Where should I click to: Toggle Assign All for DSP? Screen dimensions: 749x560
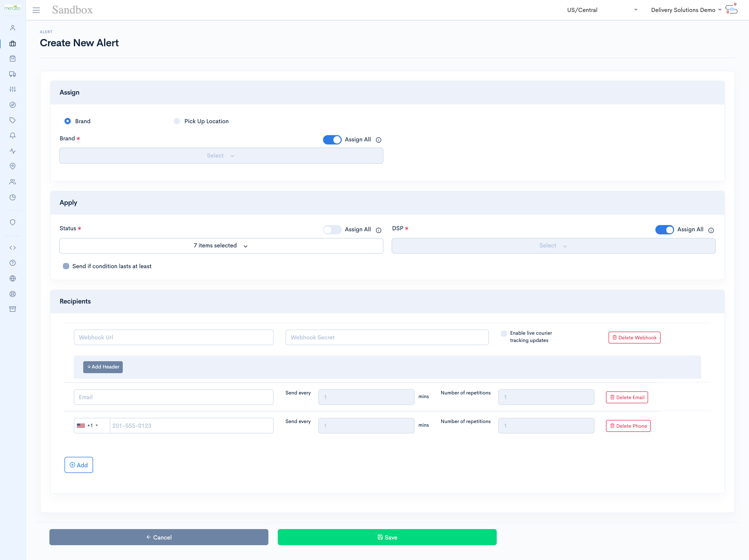point(664,230)
